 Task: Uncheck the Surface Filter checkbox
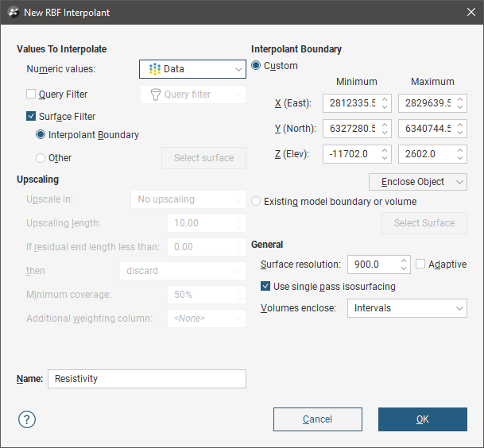tap(32, 117)
